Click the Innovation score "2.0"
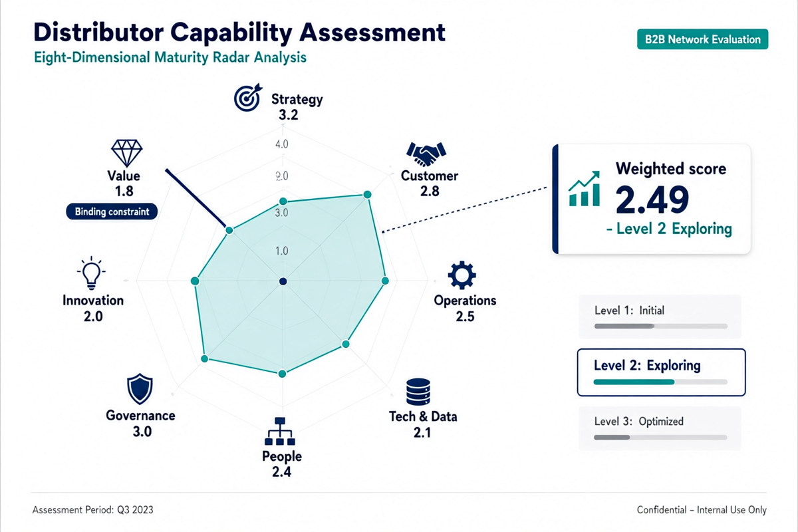798x532 pixels. click(93, 316)
